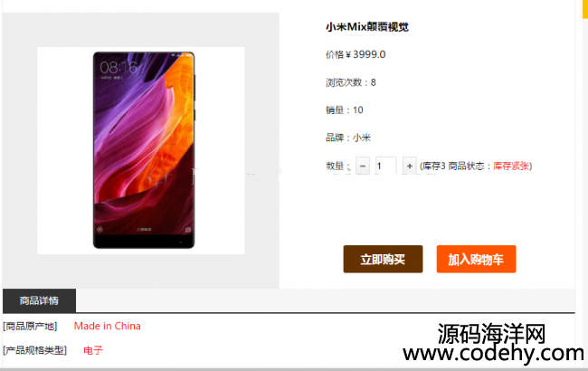The height and width of the screenshot is (371, 588).
Task: Click the 库存紧张 stock status text
Action: [511, 166]
